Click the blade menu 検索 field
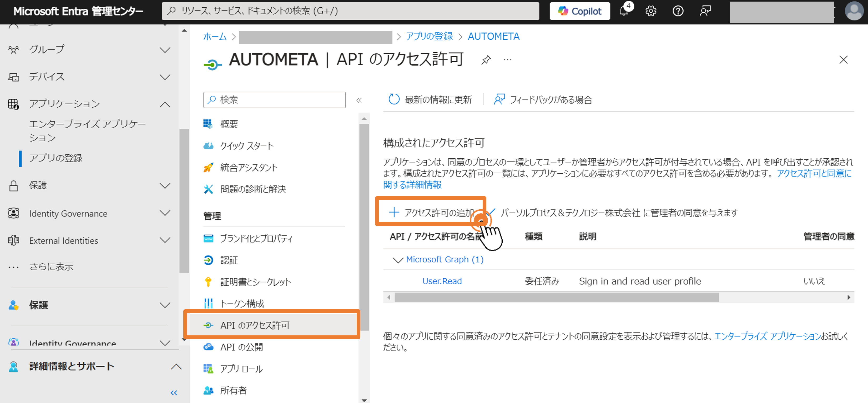This screenshot has width=868, height=403. click(x=274, y=100)
